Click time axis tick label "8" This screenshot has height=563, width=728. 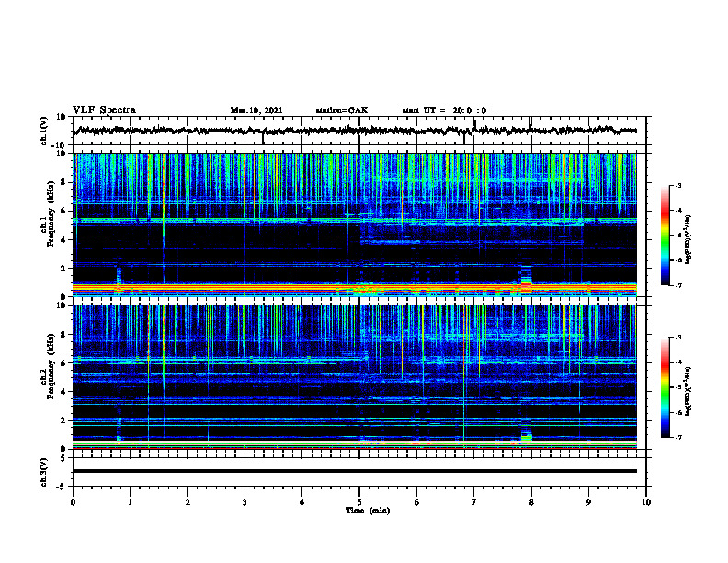point(531,502)
